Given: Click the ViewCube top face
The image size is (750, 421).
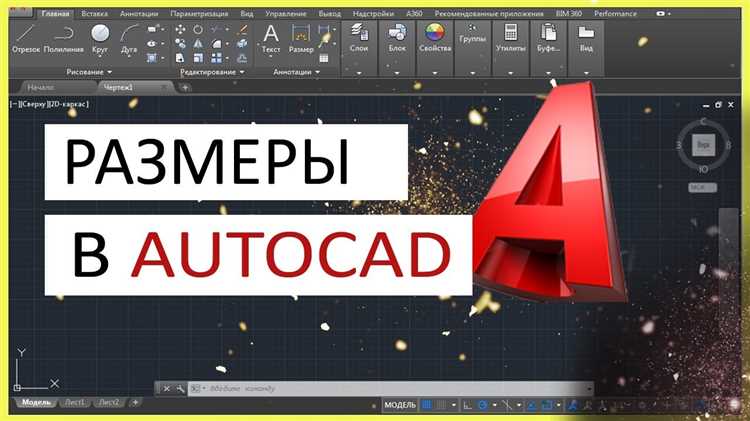Looking at the screenshot, I should [x=703, y=144].
